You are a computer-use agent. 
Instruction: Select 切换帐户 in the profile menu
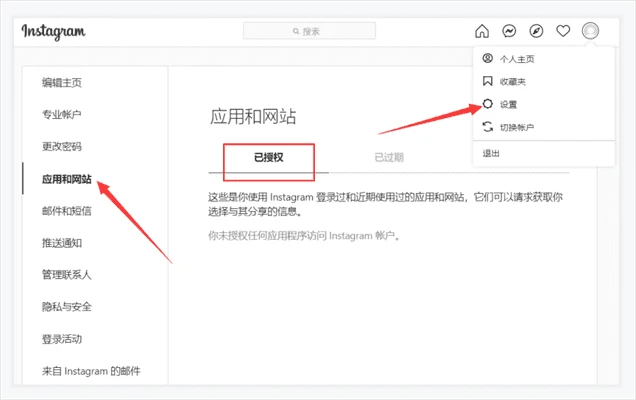click(517, 127)
